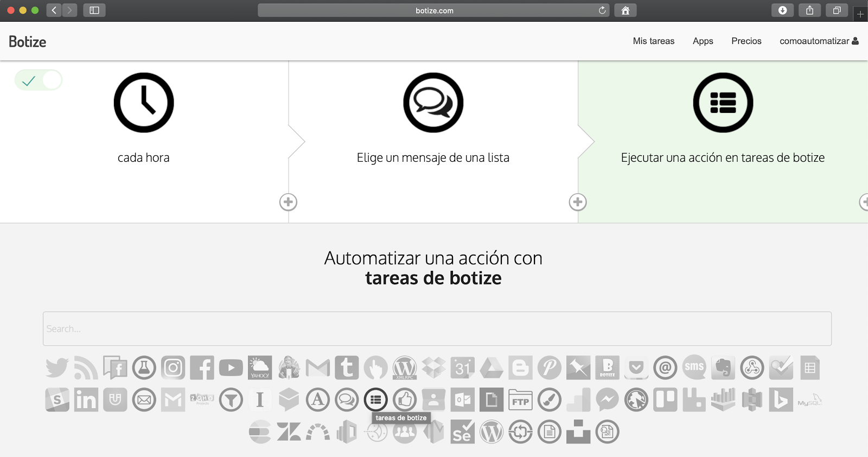Choose the tareas de botize icon
Image resolution: width=868 pixels, height=457 pixels.
376,400
